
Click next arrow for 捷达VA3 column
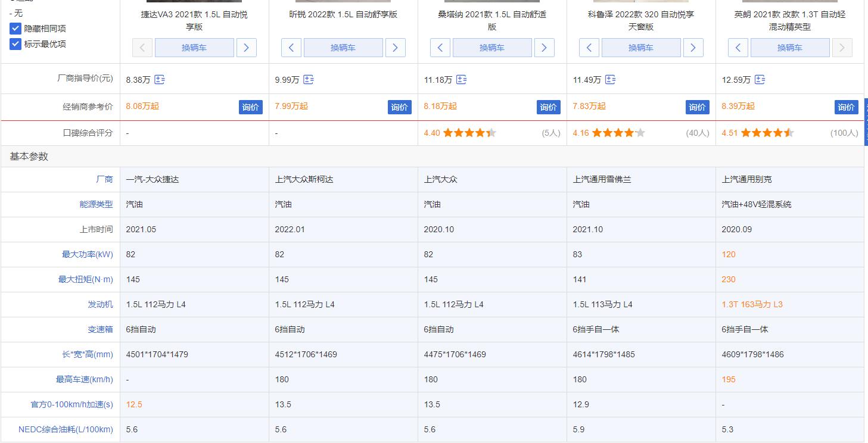click(x=247, y=48)
